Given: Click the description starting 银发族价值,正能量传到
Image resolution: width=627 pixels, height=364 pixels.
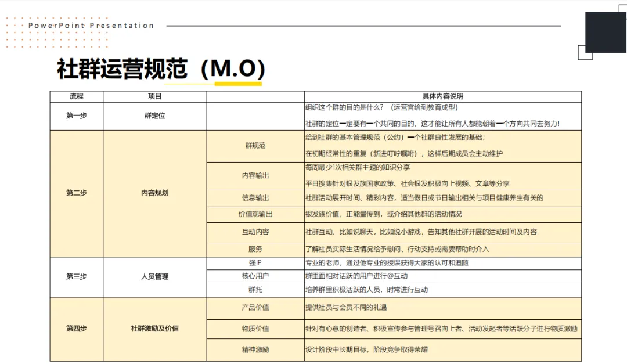Looking at the screenshot, I should [384, 214].
